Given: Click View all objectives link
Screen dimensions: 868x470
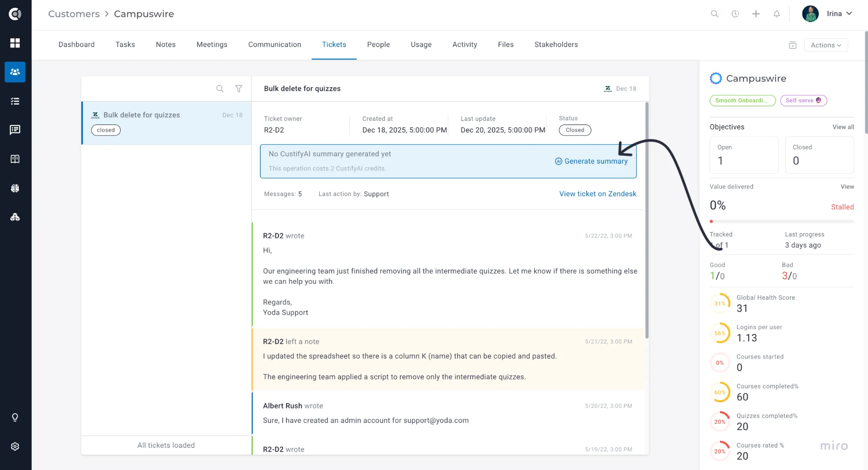Looking at the screenshot, I should click(x=843, y=127).
